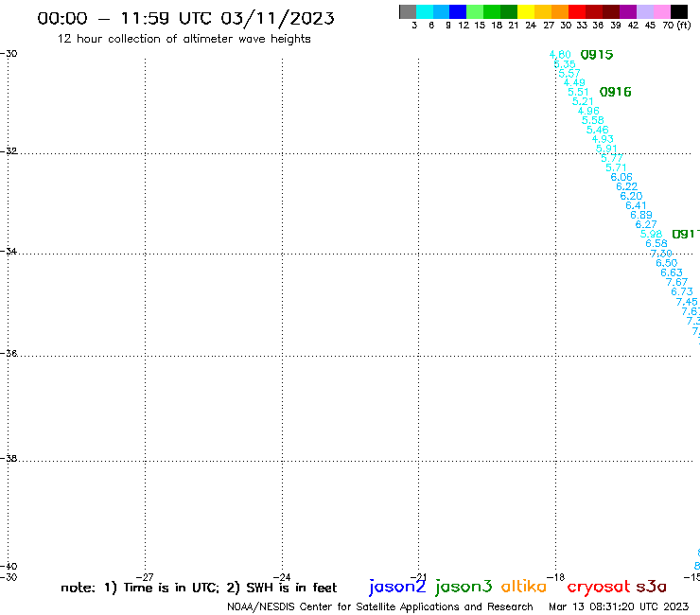Click the wave height value 5.21
The width and height of the screenshot is (700, 615).
[583, 101]
